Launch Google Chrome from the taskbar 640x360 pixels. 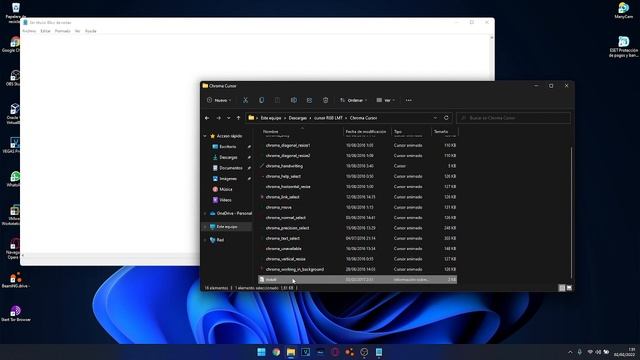click(x=276, y=352)
